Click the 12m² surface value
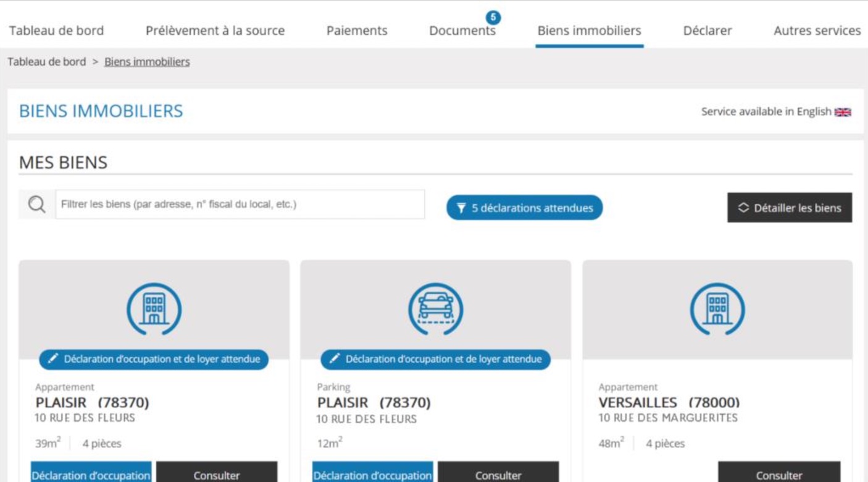The image size is (868, 482). pyautogui.click(x=330, y=443)
